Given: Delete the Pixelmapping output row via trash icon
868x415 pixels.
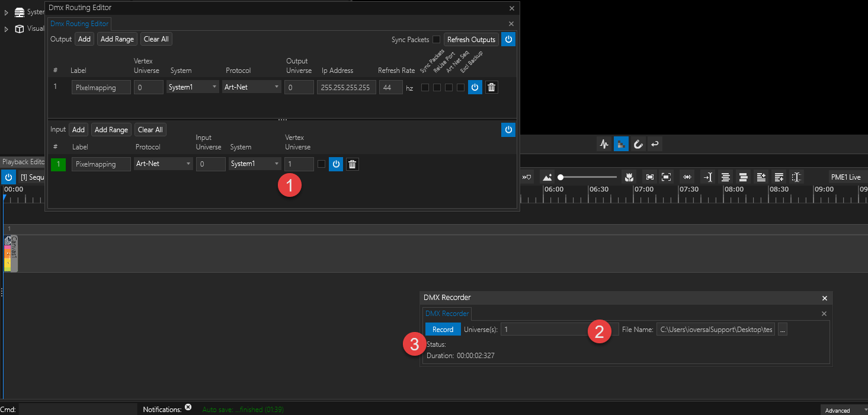Looking at the screenshot, I should click(491, 88).
